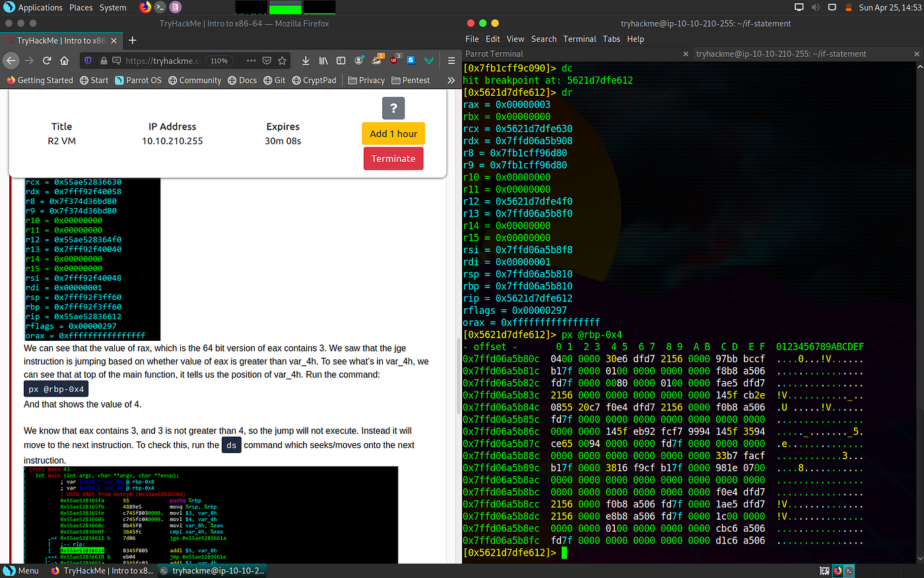Open the Docs bookmark
The image size is (924, 578).
click(242, 80)
